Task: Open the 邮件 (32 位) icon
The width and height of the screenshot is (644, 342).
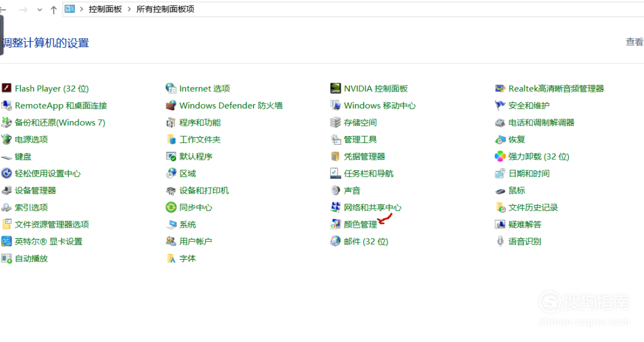Action: pos(336,241)
